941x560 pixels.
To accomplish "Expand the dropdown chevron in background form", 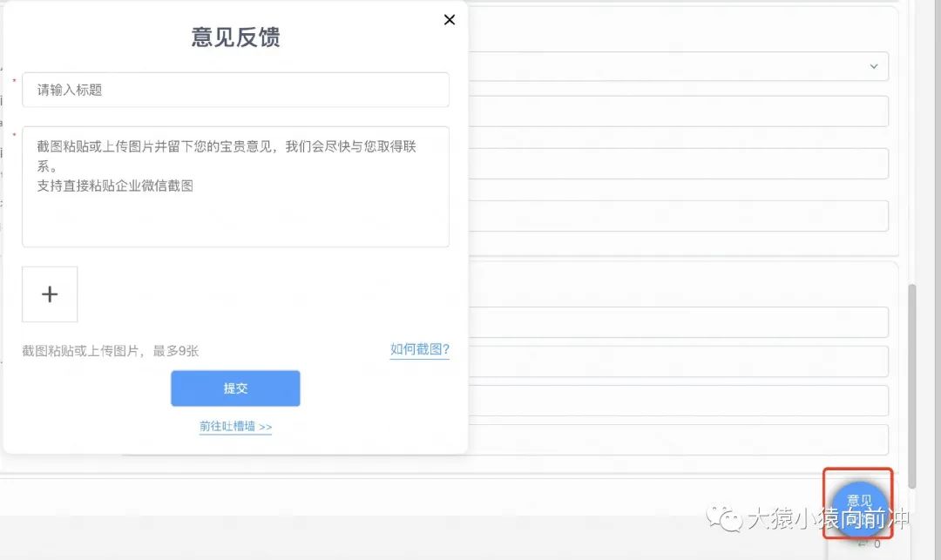I will click(x=873, y=66).
